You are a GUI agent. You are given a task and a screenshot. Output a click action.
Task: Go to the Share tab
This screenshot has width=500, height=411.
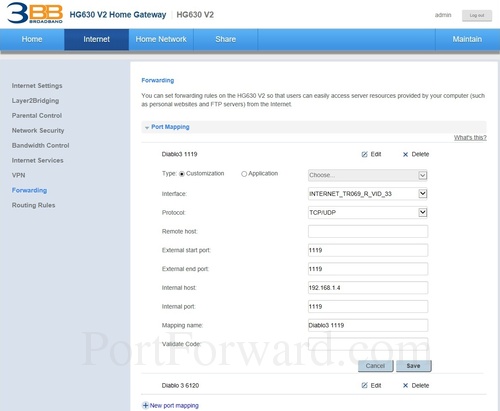point(226,39)
